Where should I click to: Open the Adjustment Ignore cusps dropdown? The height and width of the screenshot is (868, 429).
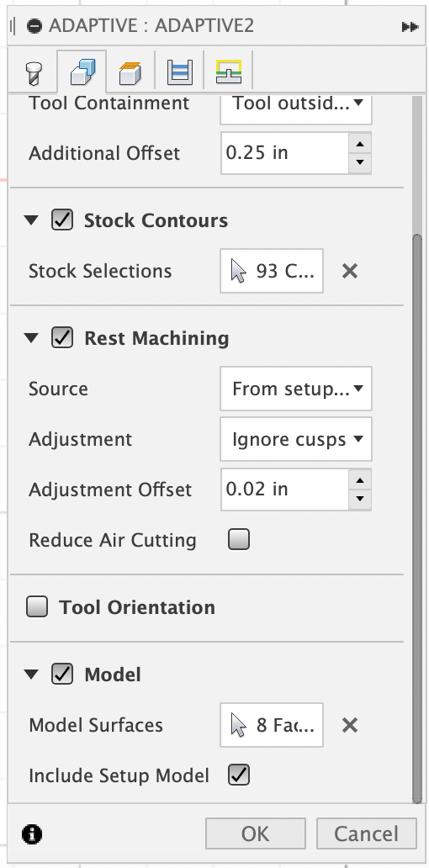[x=296, y=440]
